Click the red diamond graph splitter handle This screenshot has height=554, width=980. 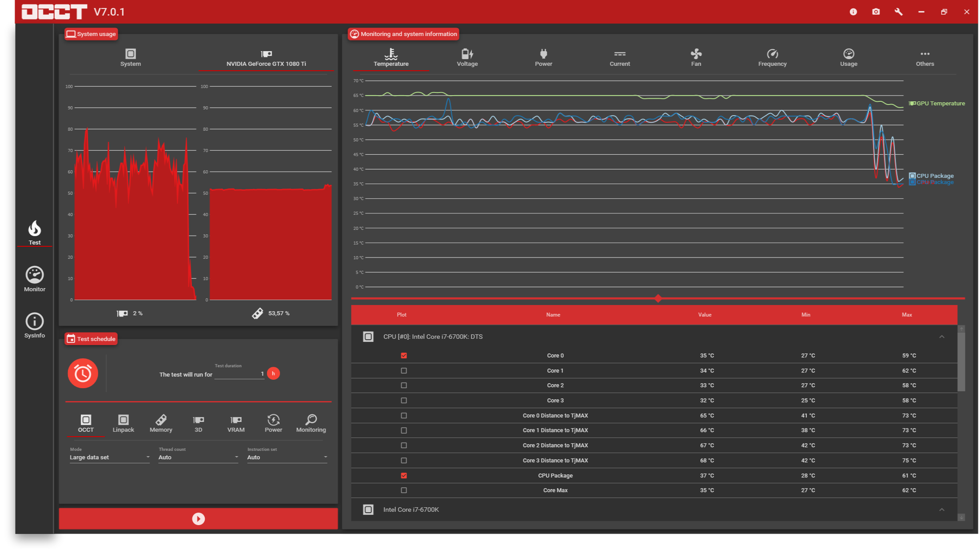coord(658,298)
